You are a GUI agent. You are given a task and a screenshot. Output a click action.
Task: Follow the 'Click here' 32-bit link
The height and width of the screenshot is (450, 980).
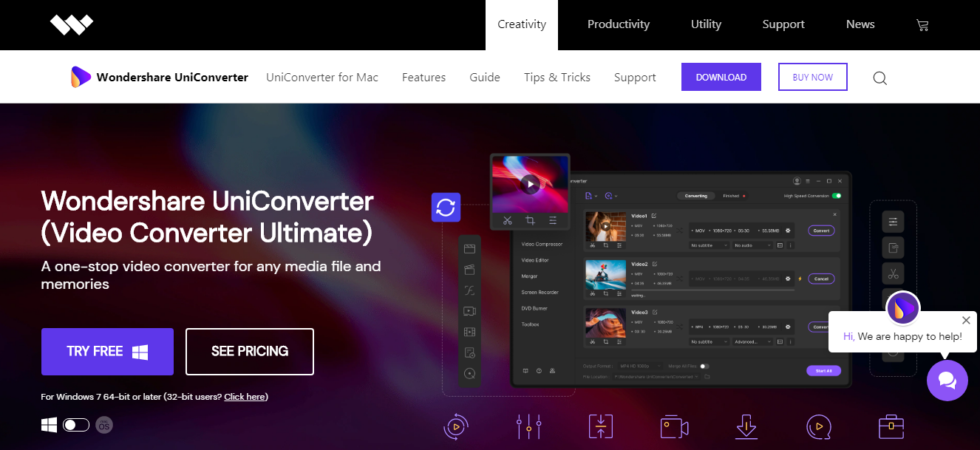(x=245, y=397)
